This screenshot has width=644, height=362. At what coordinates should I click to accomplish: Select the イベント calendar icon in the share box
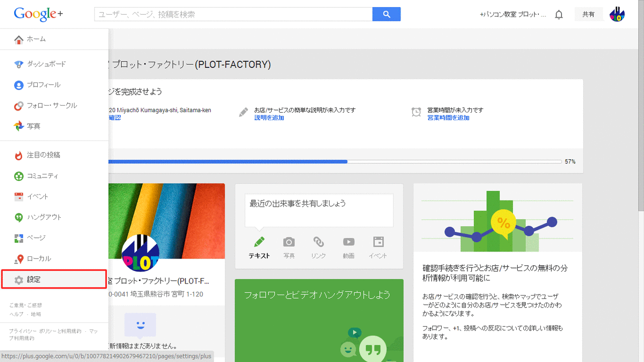pos(378,242)
